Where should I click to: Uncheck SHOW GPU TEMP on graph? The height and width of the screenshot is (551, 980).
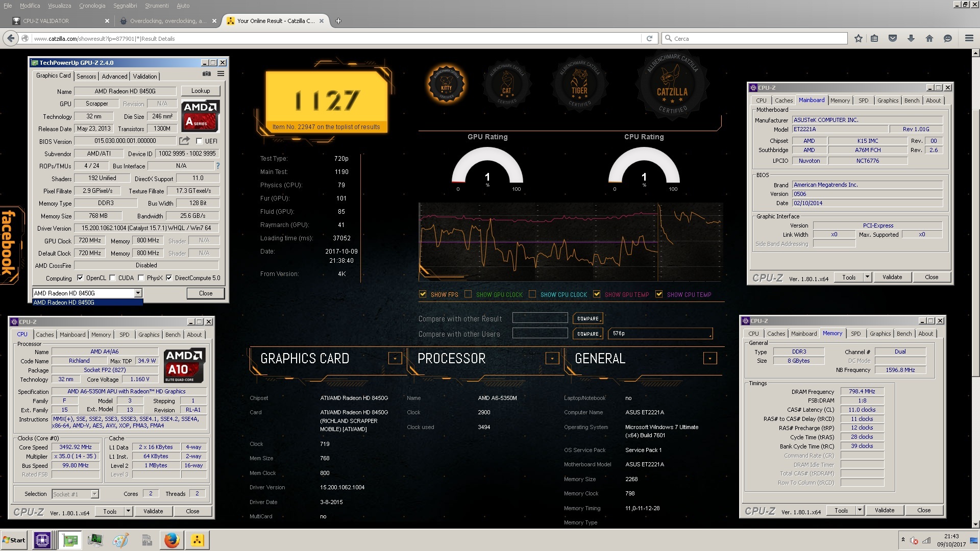click(x=597, y=294)
